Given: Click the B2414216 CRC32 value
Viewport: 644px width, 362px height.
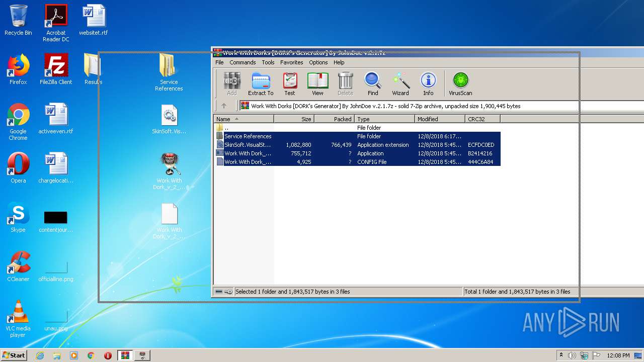Looking at the screenshot, I should pyautogui.click(x=480, y=153).
